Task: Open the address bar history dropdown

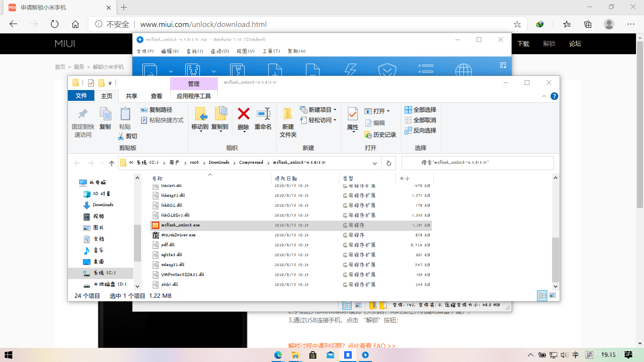Action: click(x=375, y=163)
